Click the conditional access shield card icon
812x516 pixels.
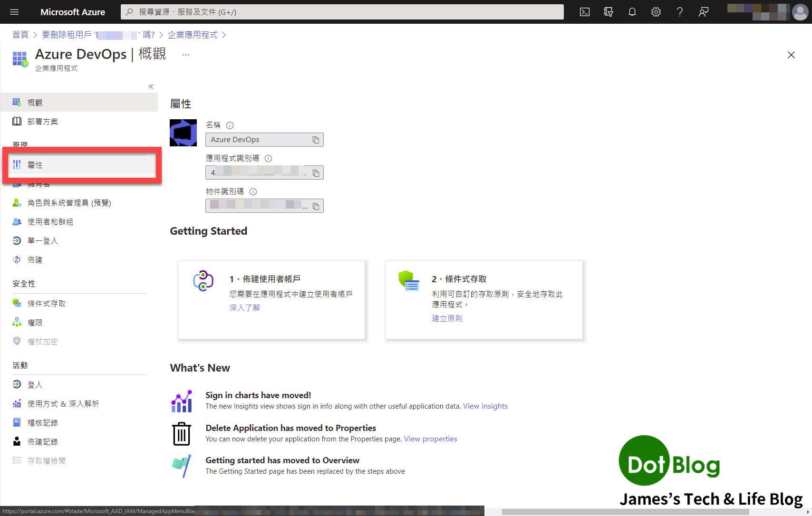[408, 281]
